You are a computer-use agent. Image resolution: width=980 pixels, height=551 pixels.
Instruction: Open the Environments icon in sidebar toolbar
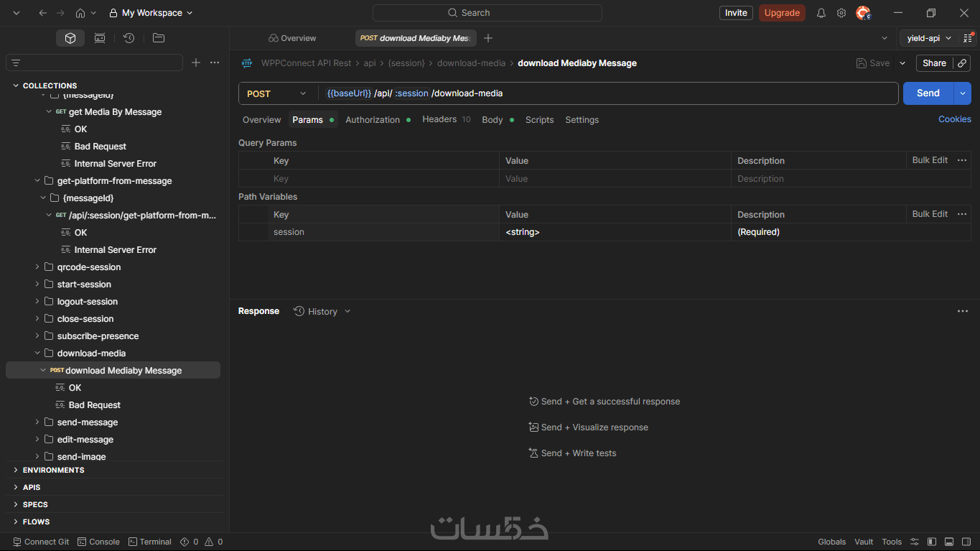tap(100, 38)
